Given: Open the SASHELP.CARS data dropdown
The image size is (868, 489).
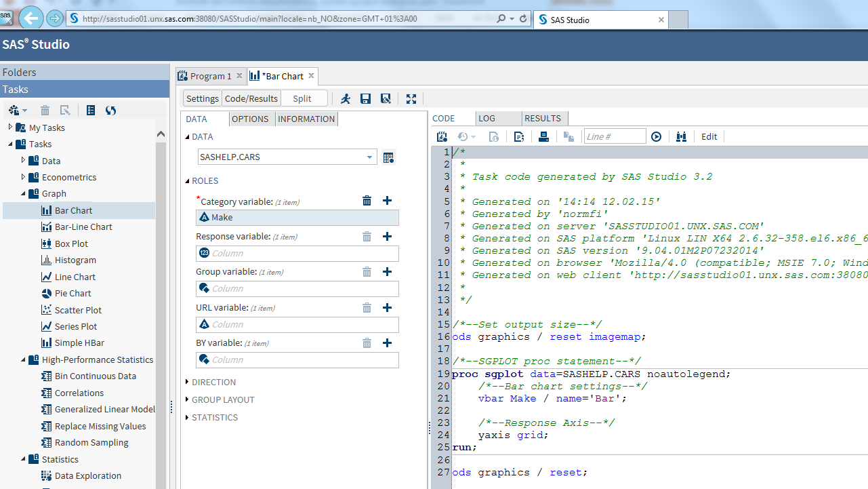Looking at the screenshot, I should tap(370, 157).
